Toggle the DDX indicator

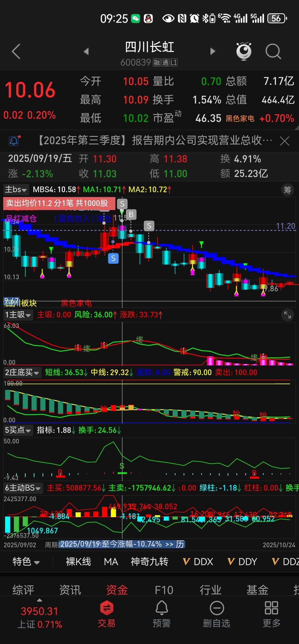coord(198,561)
